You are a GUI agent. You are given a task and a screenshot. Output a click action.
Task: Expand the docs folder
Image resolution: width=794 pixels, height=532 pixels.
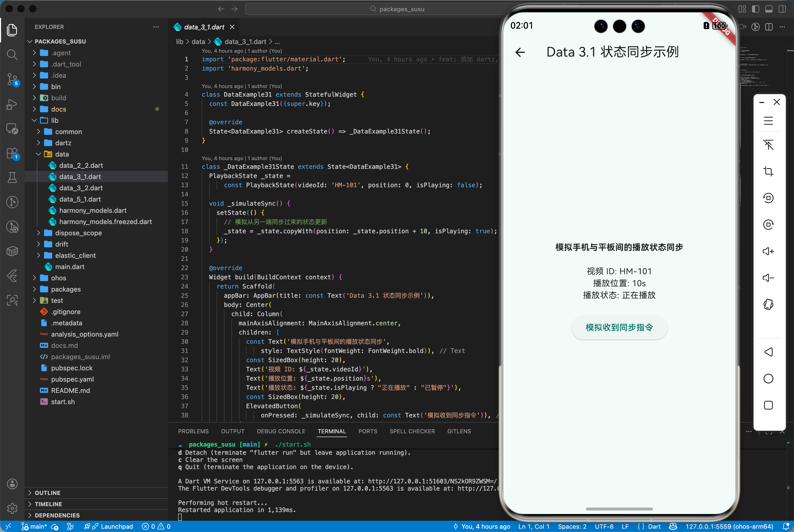pos(58,109)
